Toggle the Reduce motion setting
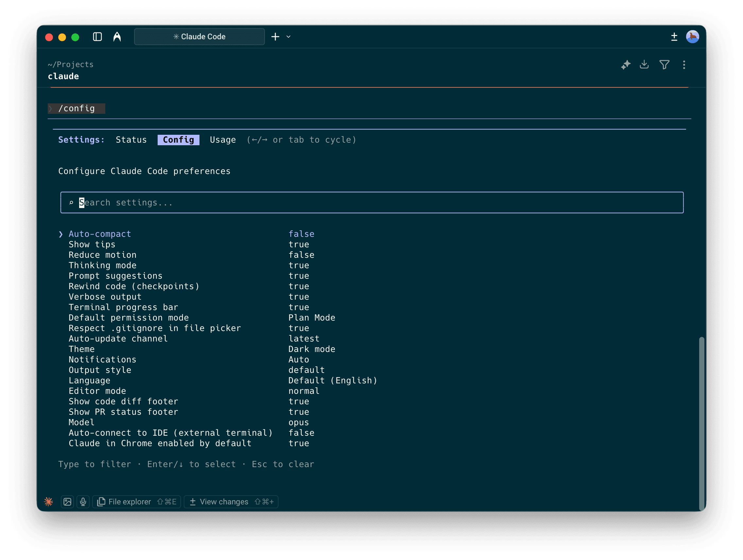This screenshot has height=560, width=743. (102, 254)
